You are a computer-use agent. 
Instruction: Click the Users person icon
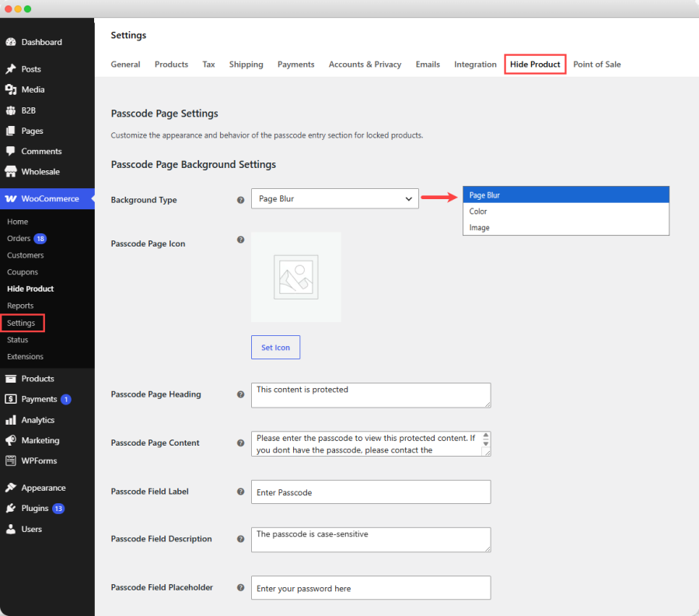tap(11, 529)
